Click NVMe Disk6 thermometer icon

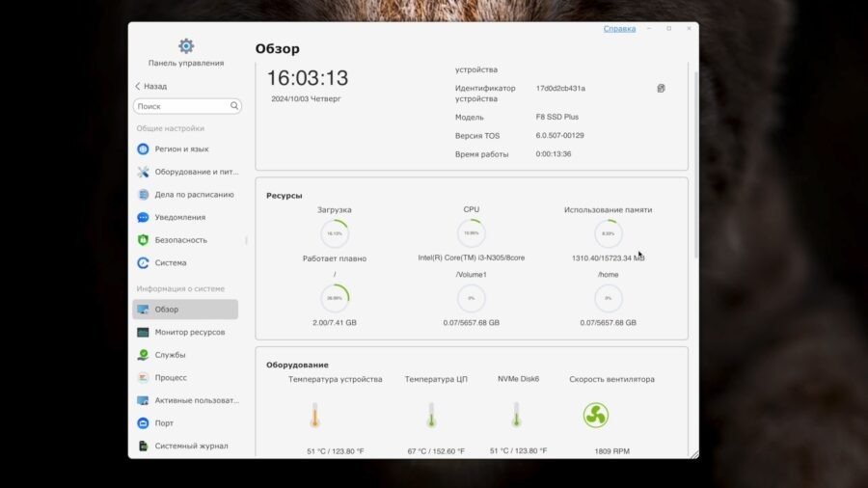click(x=517, y=415)
